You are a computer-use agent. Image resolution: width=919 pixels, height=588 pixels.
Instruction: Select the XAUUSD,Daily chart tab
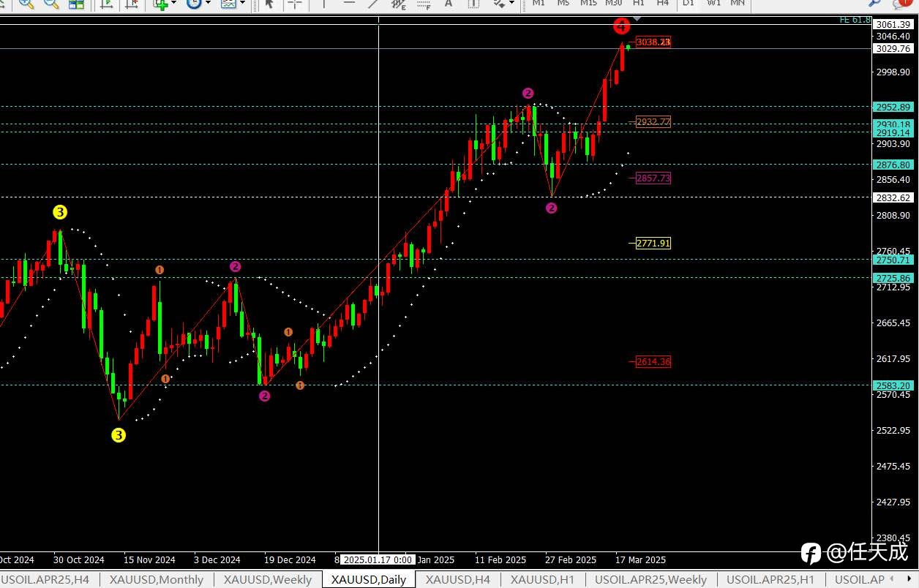pos(369,579)
